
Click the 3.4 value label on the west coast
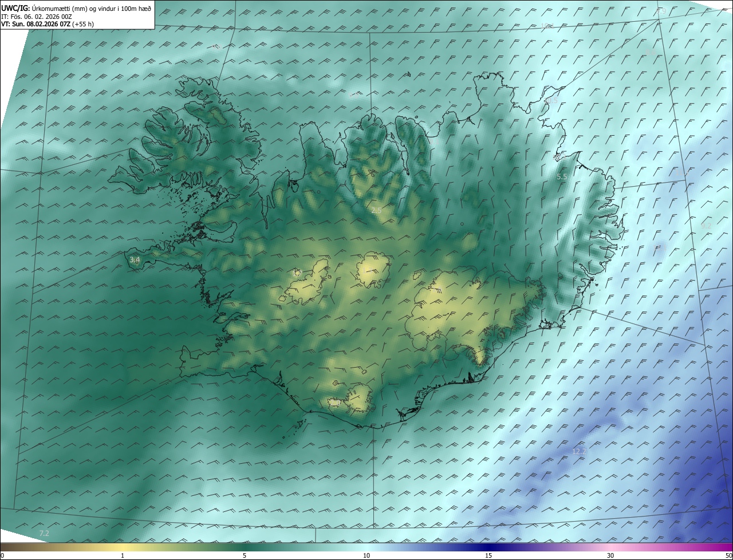(x=135, y=260)
